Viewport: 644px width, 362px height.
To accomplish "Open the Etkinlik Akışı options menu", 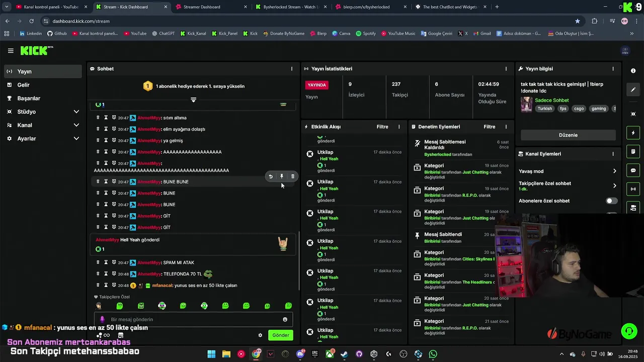I will (399, 127).
